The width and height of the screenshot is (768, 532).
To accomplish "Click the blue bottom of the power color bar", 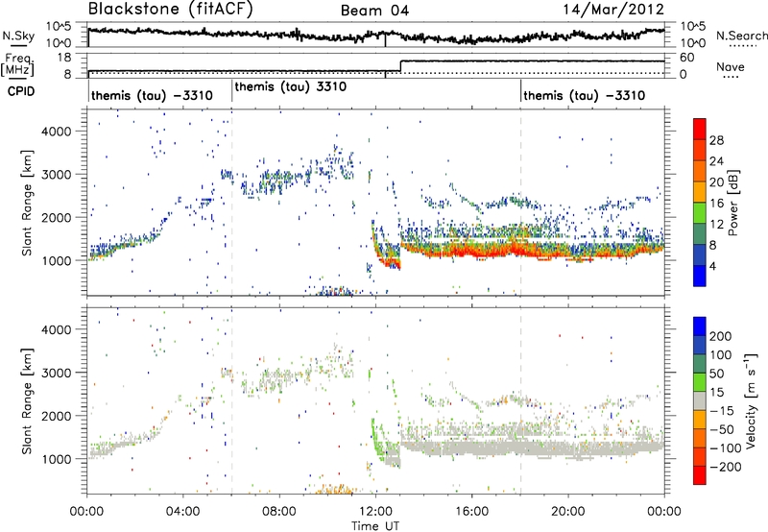I will (700, 276).
